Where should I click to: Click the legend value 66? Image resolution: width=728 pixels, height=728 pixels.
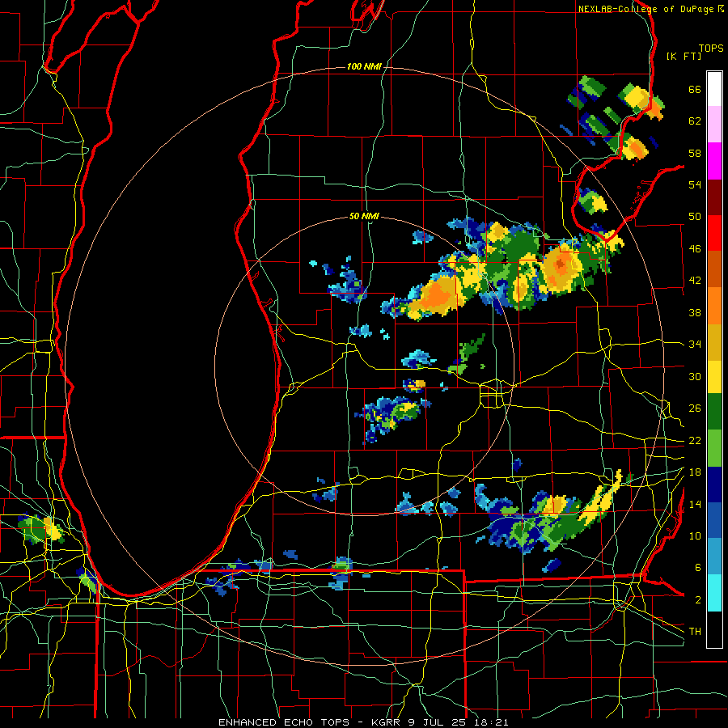(695, 90)
